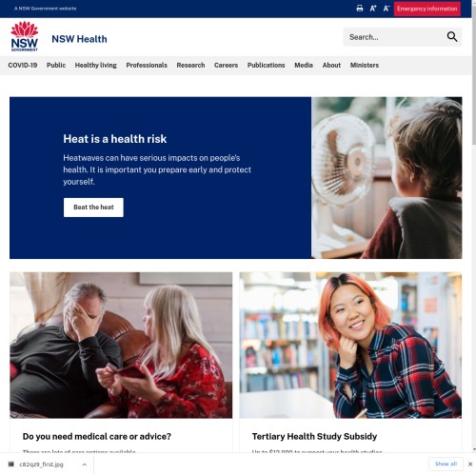The width and height of the screenshot is (476, 476).
Task: Open the Ministers menu item
Action: pyautogui.click(x=365, y=65)
